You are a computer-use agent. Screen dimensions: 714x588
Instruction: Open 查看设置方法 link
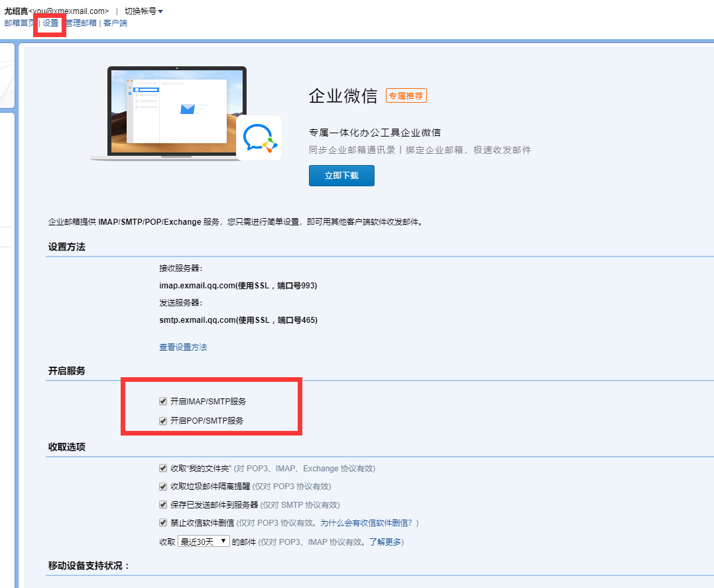pyautogui.click(x=183, y=347)
